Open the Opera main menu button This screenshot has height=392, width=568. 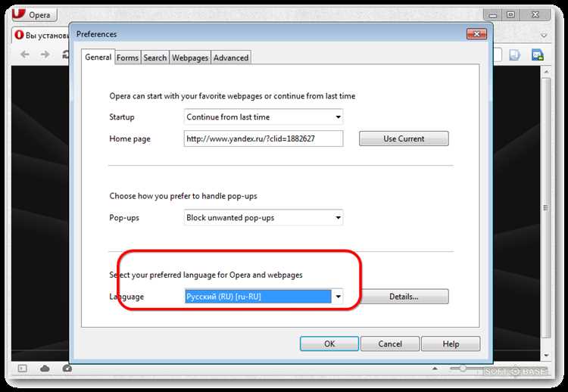(34, 15)
